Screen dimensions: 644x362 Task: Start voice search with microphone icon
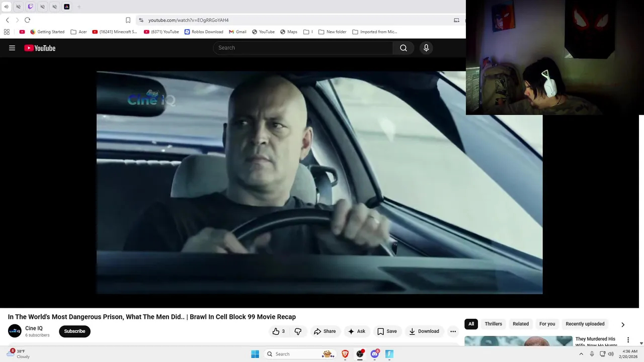426,48
